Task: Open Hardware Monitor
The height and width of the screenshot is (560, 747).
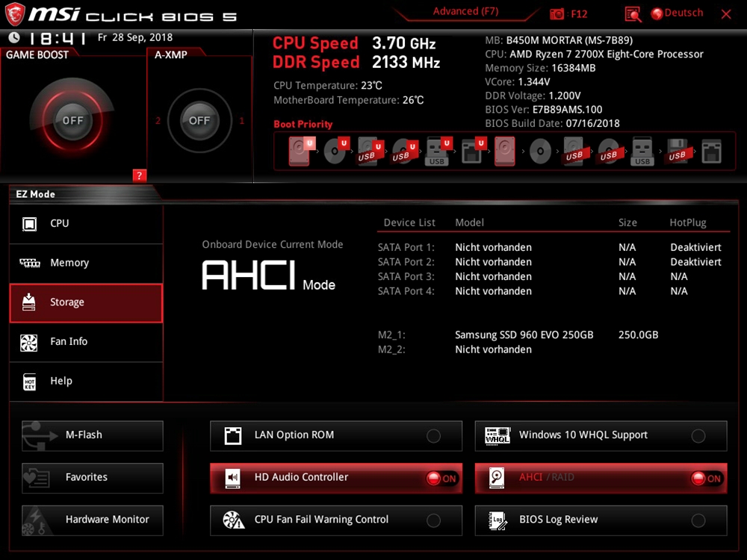Action: point(93,520)
